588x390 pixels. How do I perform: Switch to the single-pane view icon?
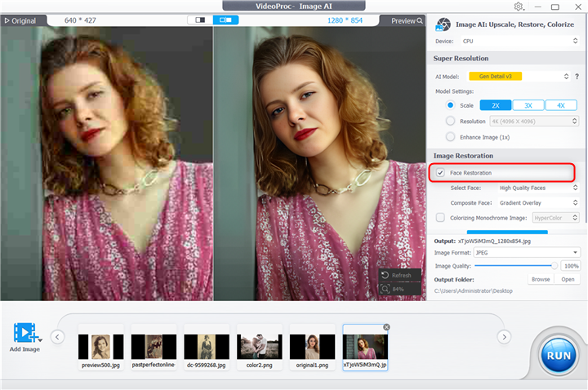(199, 20)
